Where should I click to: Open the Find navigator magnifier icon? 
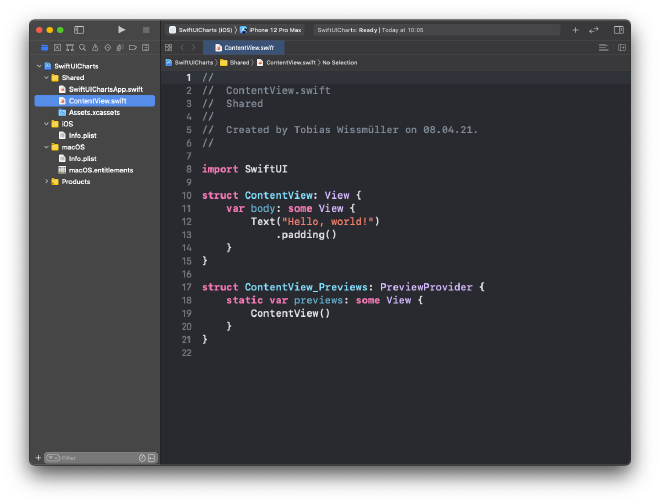pos(80,47)
